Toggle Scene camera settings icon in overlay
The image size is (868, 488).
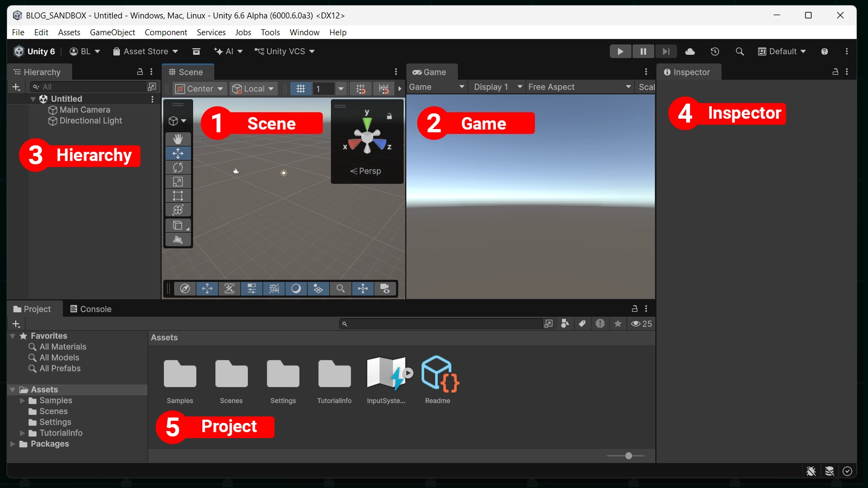pyautogui.click(x=385, y=288)
